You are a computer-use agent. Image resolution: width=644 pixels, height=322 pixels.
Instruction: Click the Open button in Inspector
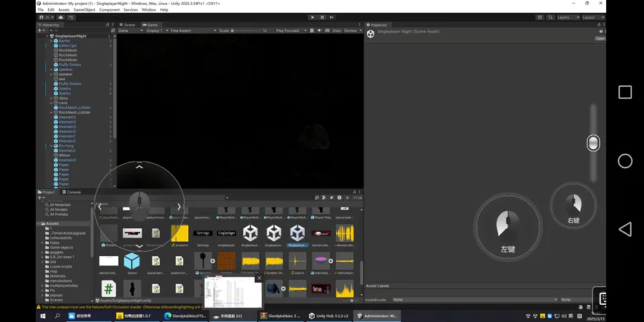point(600,39)
